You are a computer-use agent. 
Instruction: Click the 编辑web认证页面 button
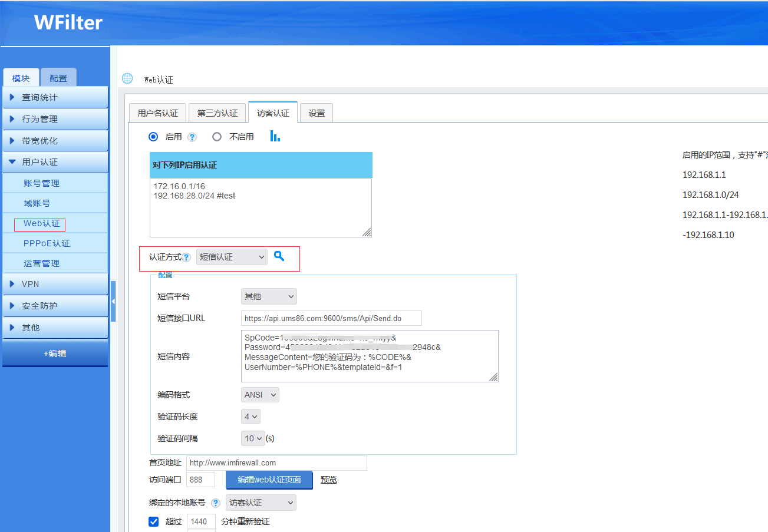269,480
